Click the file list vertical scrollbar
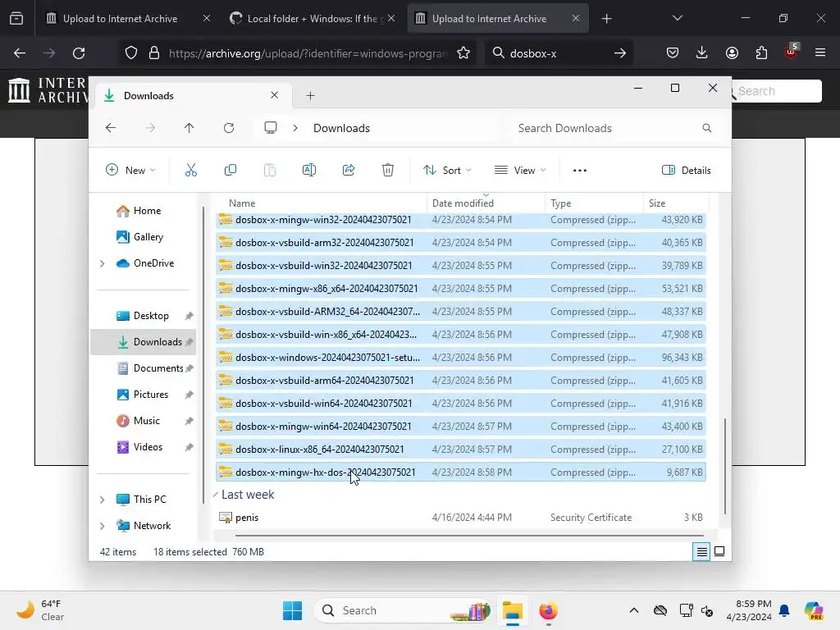Screen dimensions: 840x630 (x=725, y=466)
